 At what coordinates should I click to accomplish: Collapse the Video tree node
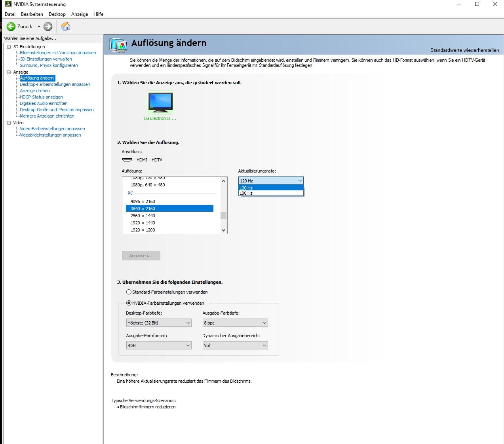[x=10, y=123]
